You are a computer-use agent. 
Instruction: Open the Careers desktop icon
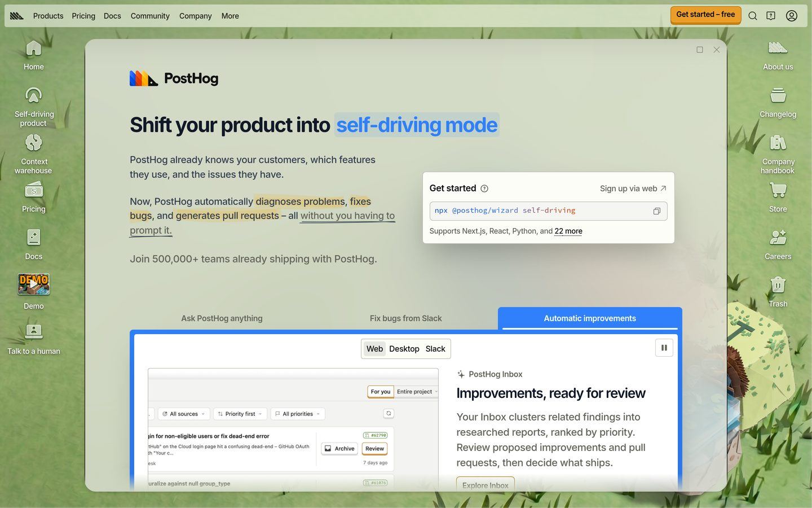coord(778,245)
